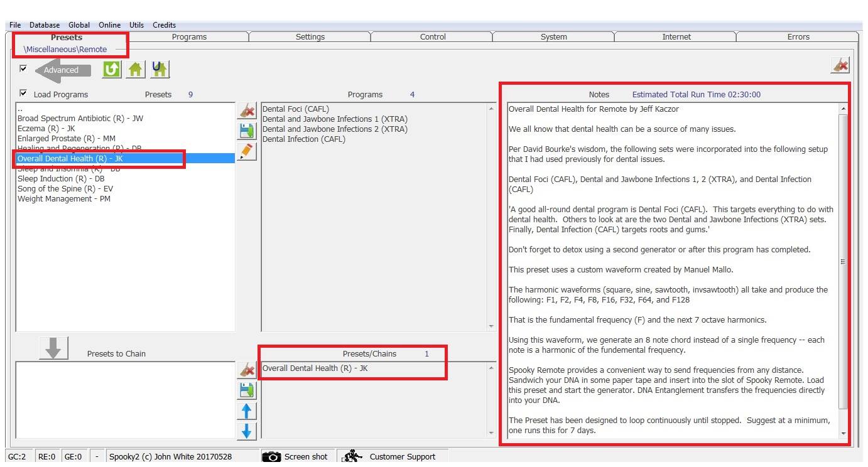Switch to the Control tab

pyautogui.click(x=433, y=37)
